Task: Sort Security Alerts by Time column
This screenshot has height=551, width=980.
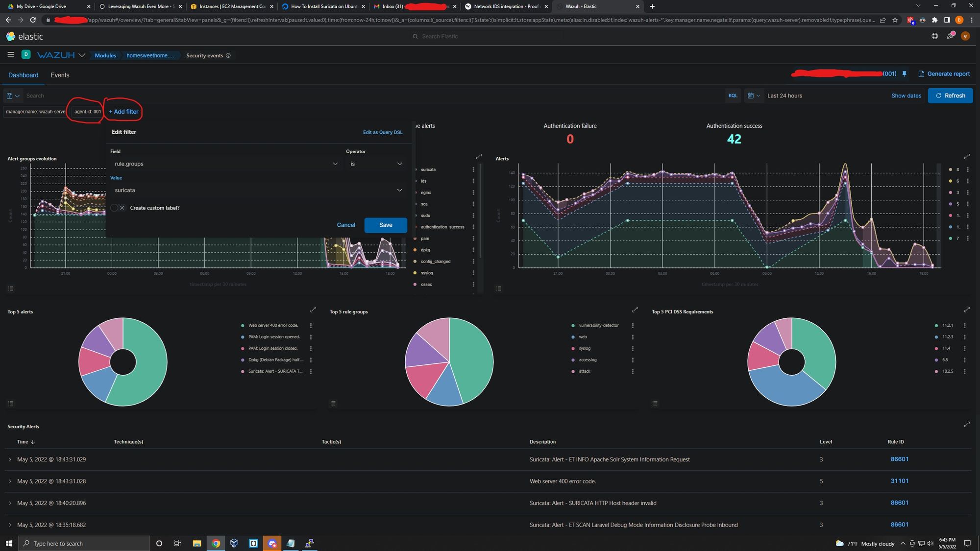Action: [x=26, y=442]
